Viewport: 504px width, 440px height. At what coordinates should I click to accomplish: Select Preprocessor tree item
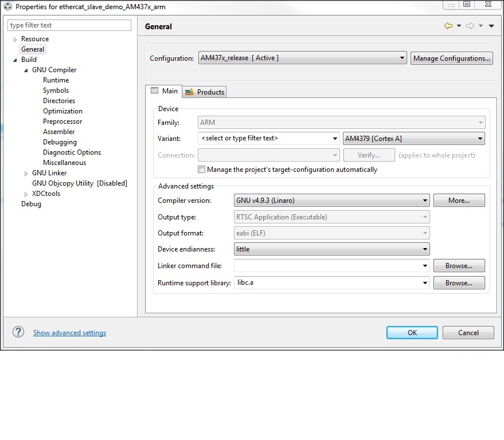62,121
